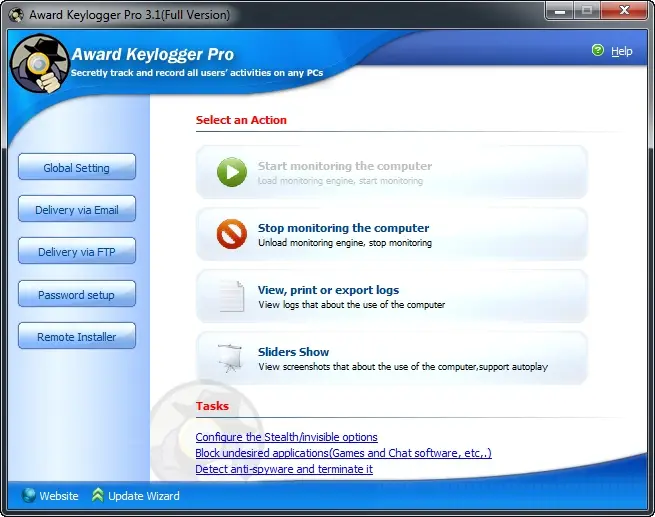Open 'Block undesired applications' task link
The image size is (655, 517).
[343, 453]
